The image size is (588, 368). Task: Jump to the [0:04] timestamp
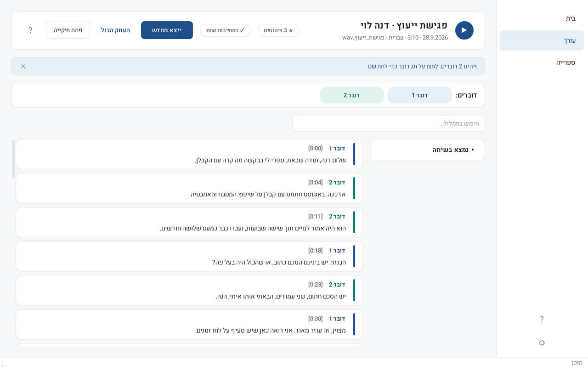click(316, 183)
